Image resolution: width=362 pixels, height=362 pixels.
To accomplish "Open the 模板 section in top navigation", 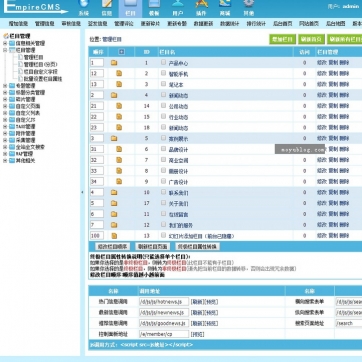I will tap(154, 8).
